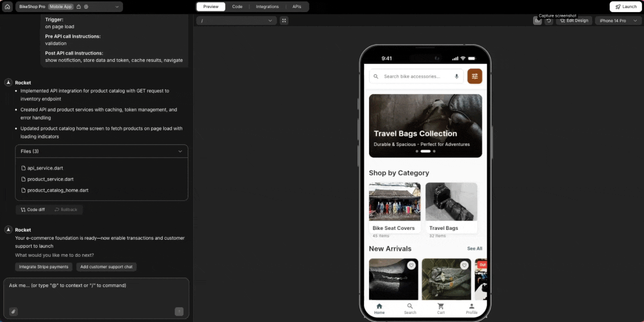Click the Capture screenshot camera icon

point(537,21)
